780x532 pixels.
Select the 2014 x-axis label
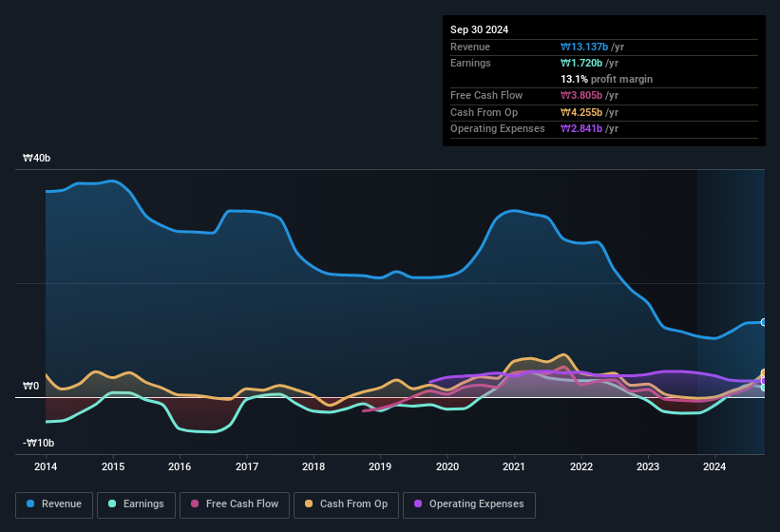[46, 466]
